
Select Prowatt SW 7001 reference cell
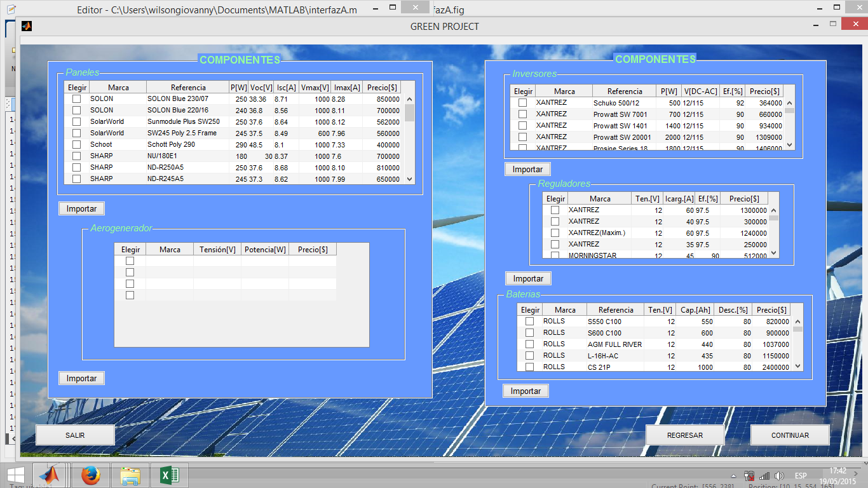[x=624, y=114]
